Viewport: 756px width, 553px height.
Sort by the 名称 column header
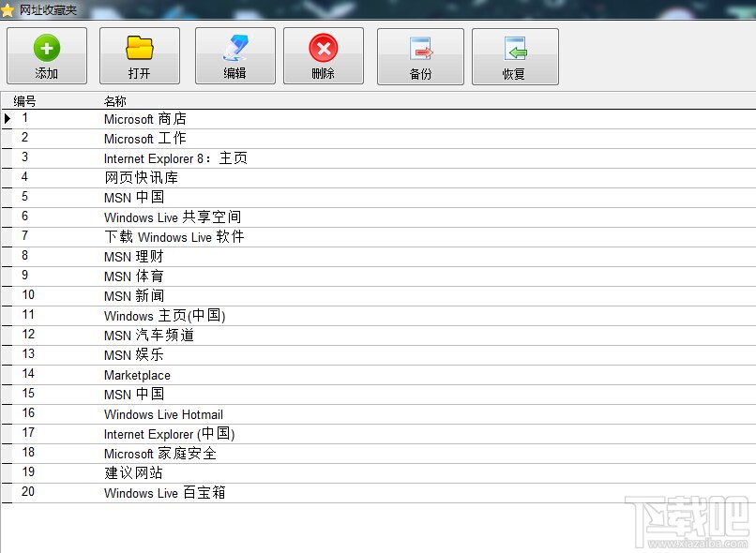tap(115, 101)
